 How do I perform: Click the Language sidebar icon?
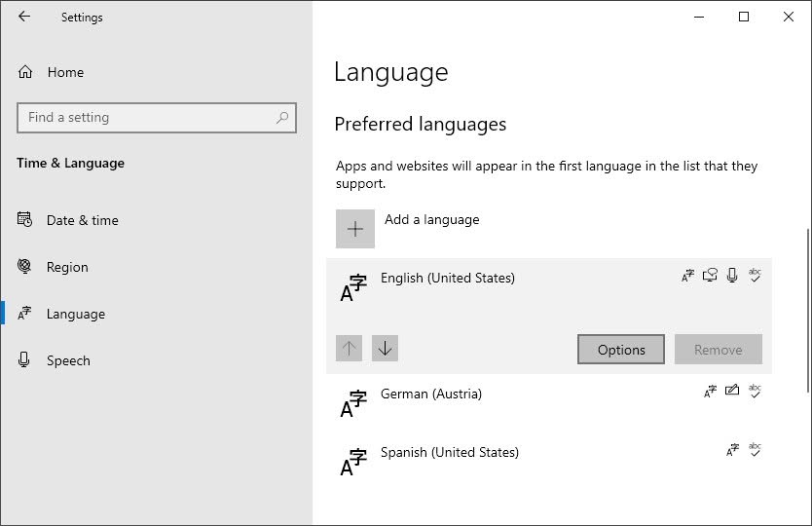pos(24,313)
